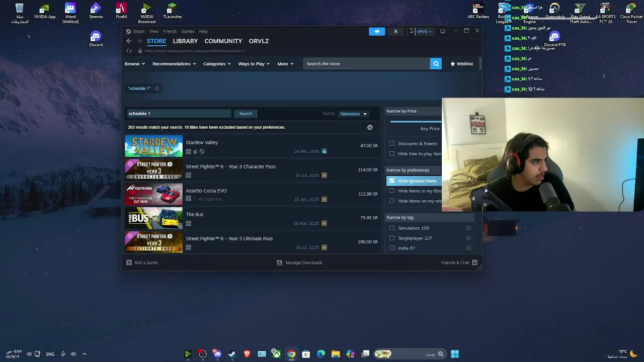The image size is (644, 362).
Task: Open Brave browser in taskbar
Action: pyautogui.click(x=247, y=354)
